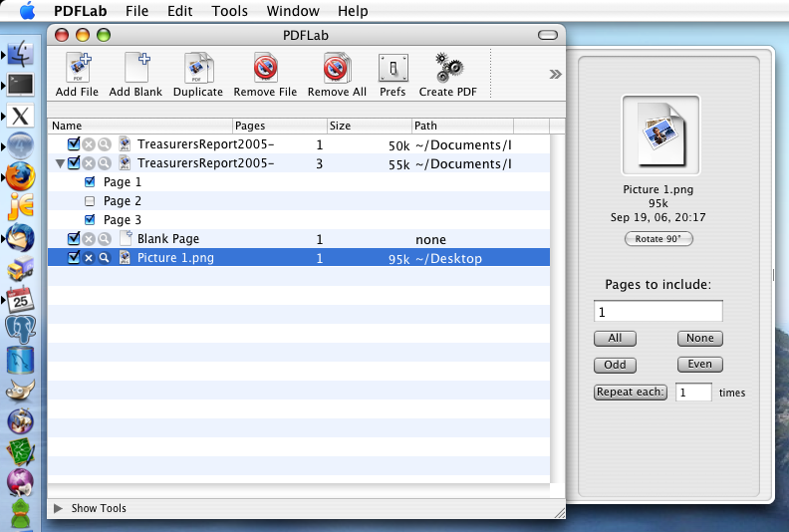Sort by the Path column header
789x532 pixels.
pyautogui.click(x=463, y=126)
